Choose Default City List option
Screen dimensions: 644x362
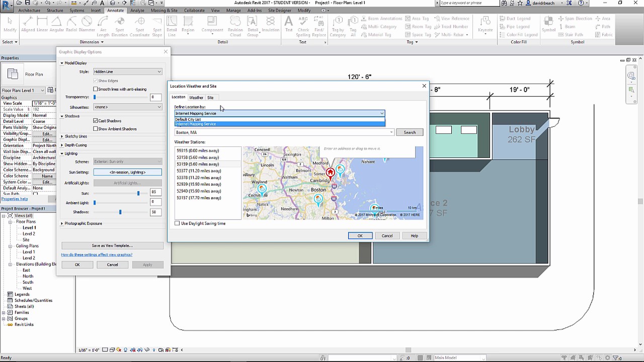(x=280, y=119)
